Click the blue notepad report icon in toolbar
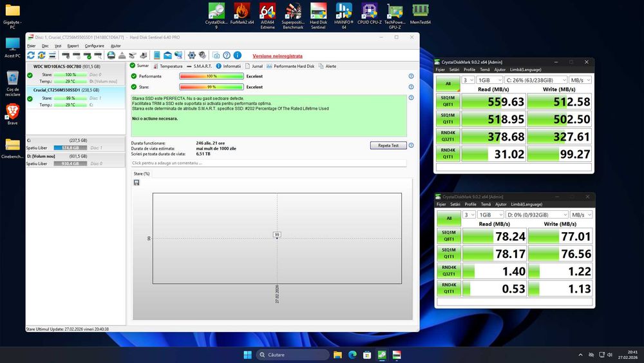The height and width of the screenshot is (363, 644). 157,55
